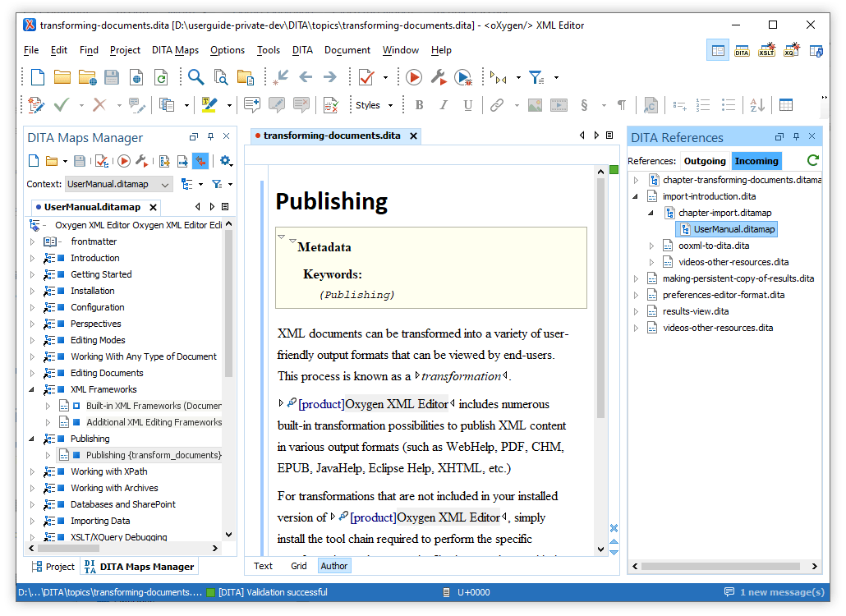The image size is (846, 616).
Task: Select Outgoing references toggle
Action: click(x=705, y=161)
